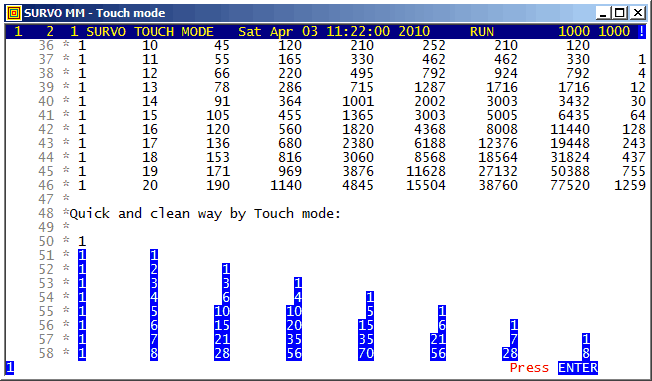The image size is (652, 381).
Task: Click the value 5005 on line 41
Action: (502, 115)
